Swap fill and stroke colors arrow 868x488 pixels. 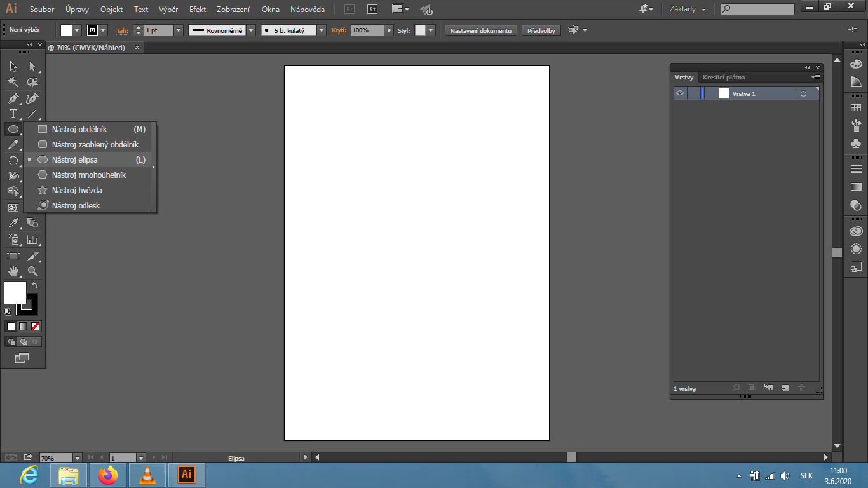click(x=35, y=286)
